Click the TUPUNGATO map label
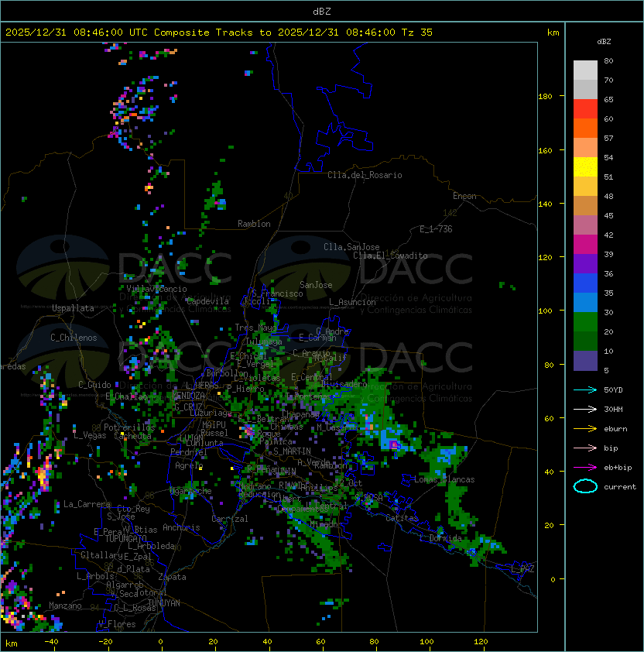Viewport: 644px width, 652px height. pyautogui.click(x=125, y=538)
